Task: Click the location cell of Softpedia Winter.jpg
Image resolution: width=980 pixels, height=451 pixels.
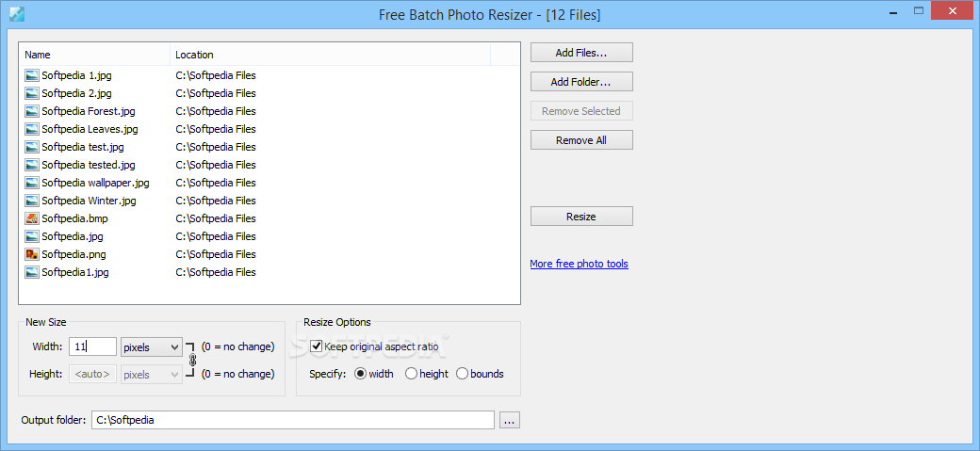Action: click(216, 201)
